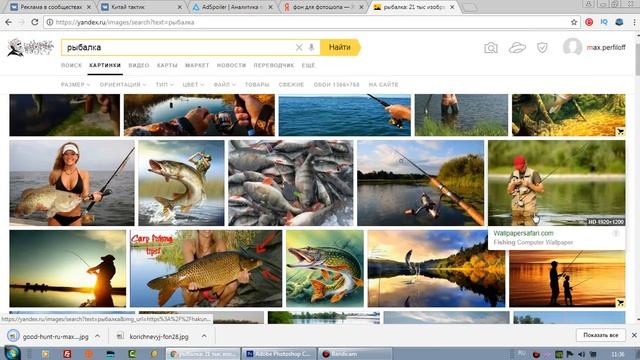Open the Ещё more-services menu

(x=308, y=65)
